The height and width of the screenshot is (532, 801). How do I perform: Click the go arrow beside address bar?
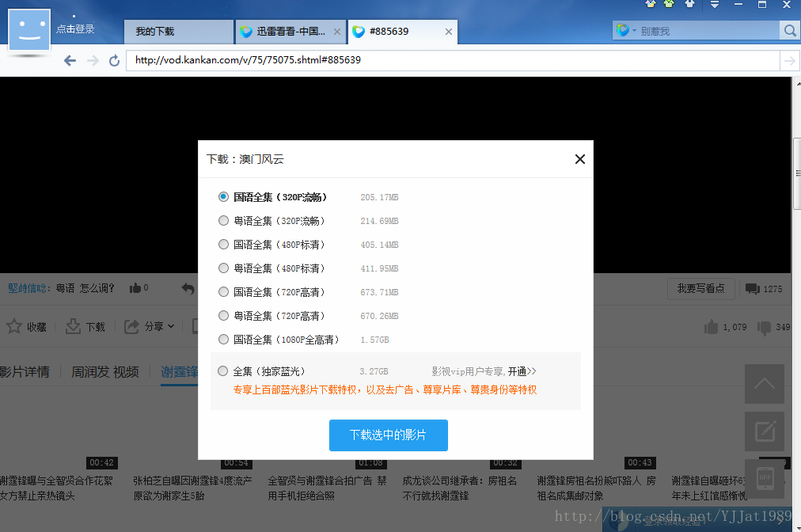[789, 61]
